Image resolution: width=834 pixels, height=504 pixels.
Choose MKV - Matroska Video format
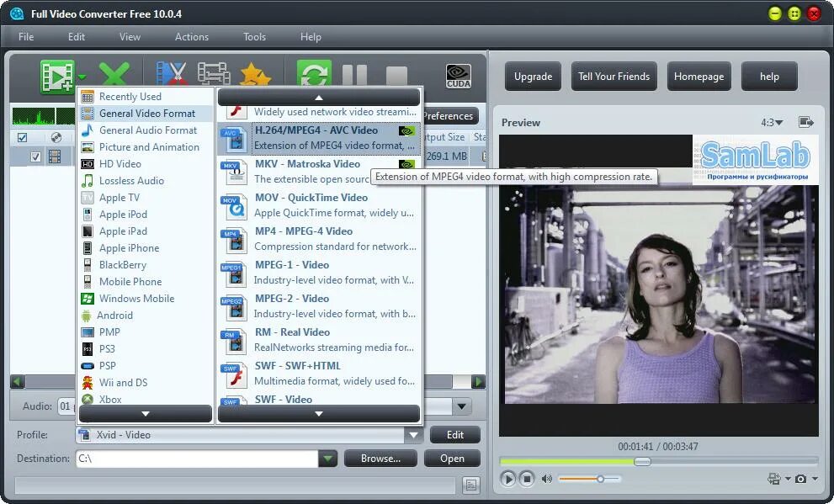319,171
